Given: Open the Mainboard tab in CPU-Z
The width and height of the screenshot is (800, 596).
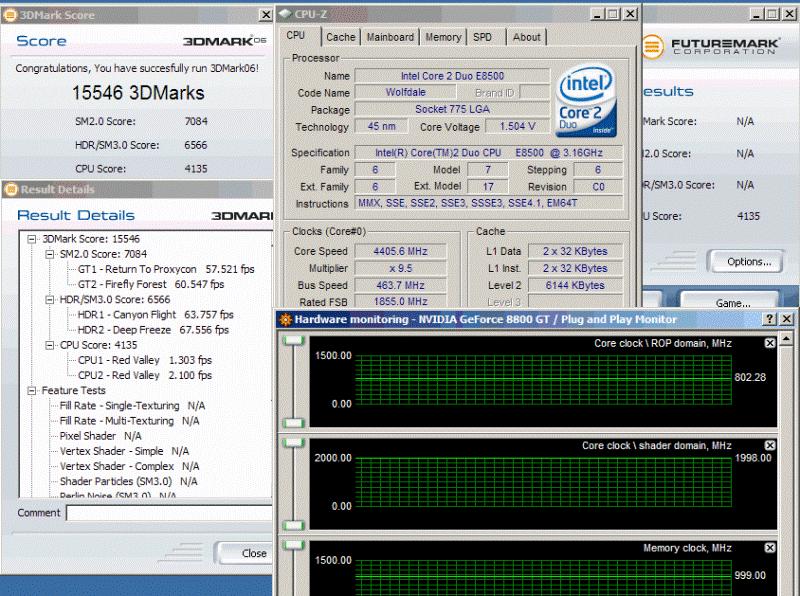Looking at the screenshot, I should click(x=390, y=37).
